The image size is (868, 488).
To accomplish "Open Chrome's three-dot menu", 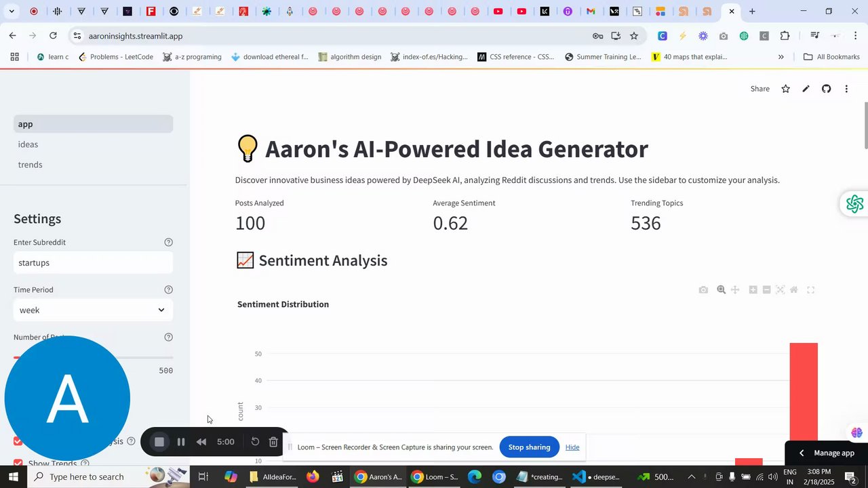I will [855, 36].
